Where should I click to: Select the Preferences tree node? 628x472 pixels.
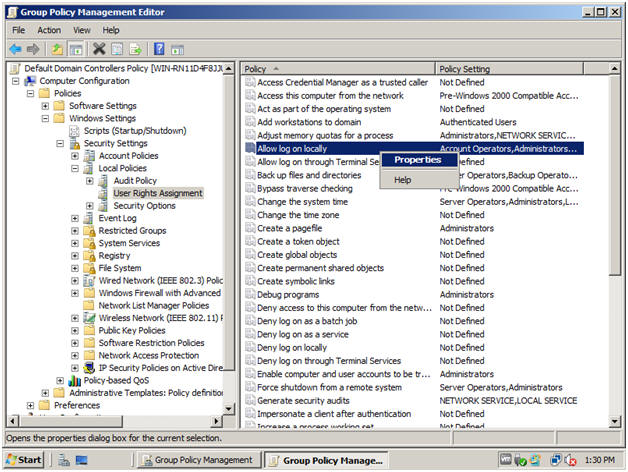click(77, 405)
